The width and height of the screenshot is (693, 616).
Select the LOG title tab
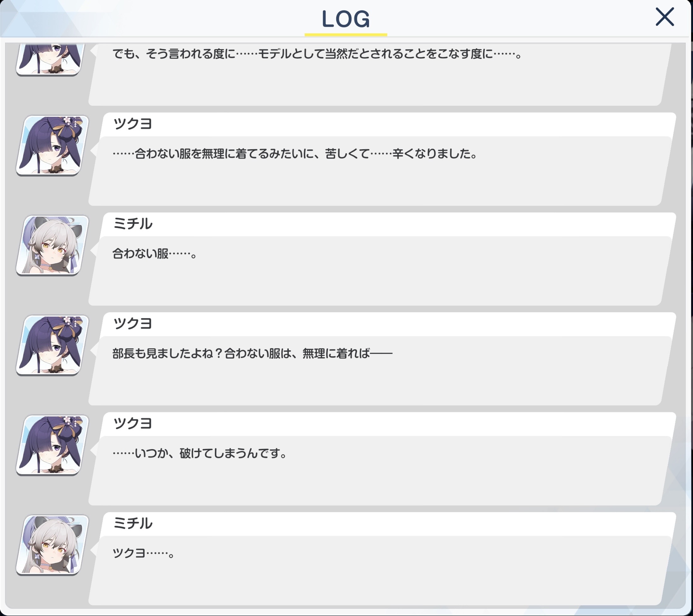click(345, 19)
